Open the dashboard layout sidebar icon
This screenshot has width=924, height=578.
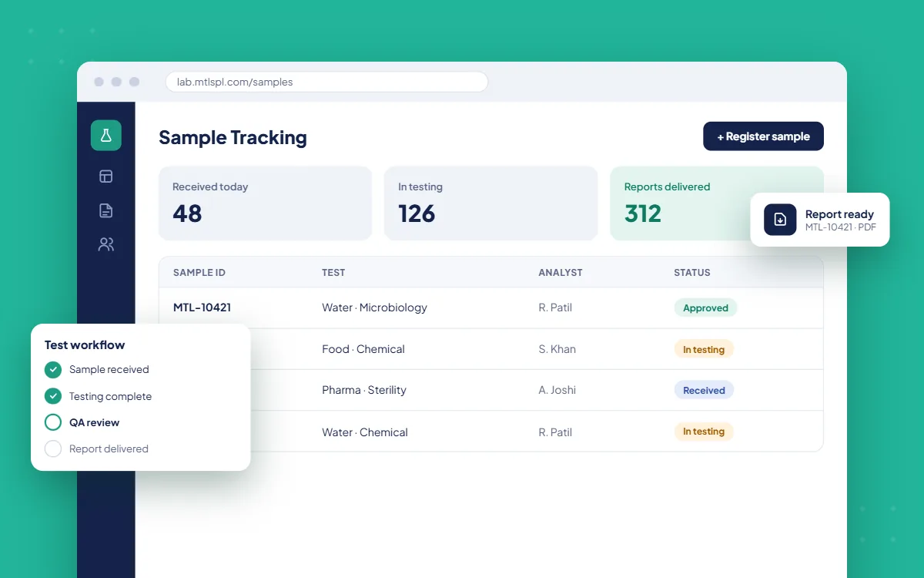tap(106, 176)
